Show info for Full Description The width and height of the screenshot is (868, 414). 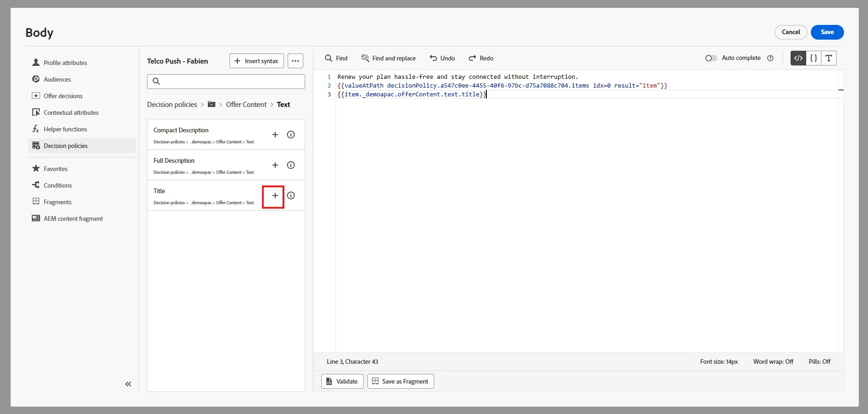(x=291, y=165)
